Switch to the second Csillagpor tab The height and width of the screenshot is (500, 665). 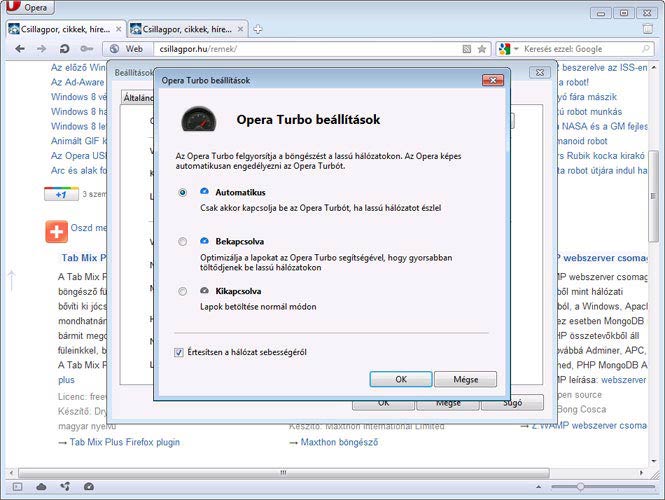(187, 29)
